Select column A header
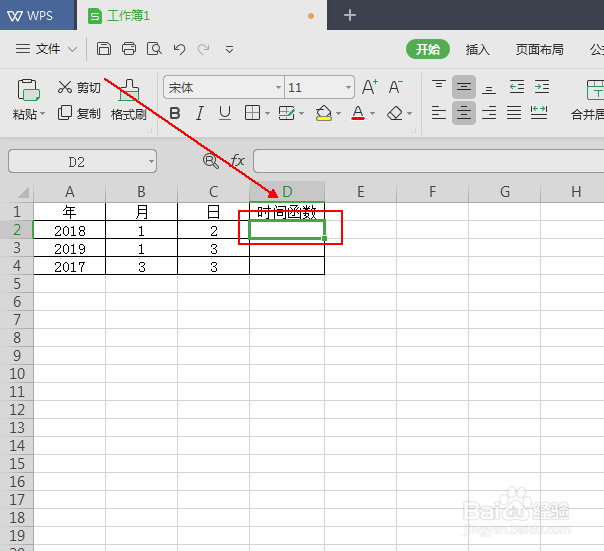This screenshot has width=604, height=551. [x=69, y=192]
